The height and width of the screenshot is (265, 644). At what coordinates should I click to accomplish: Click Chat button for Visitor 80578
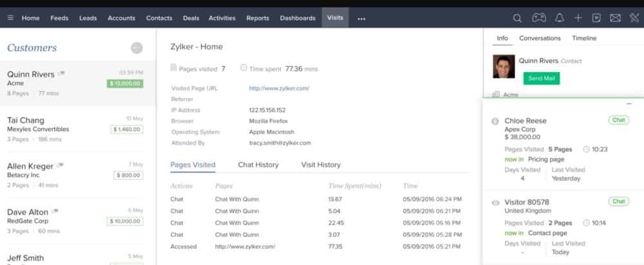[618, 201]
